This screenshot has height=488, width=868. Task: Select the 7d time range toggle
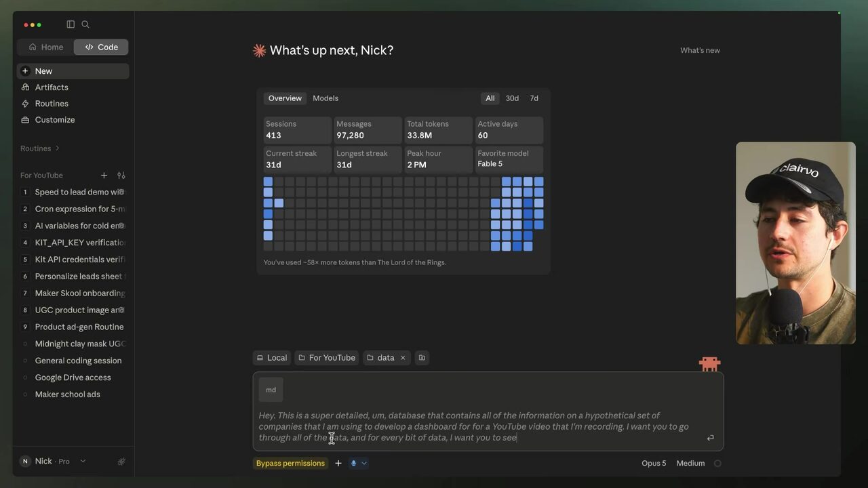(x=534, y=98)
